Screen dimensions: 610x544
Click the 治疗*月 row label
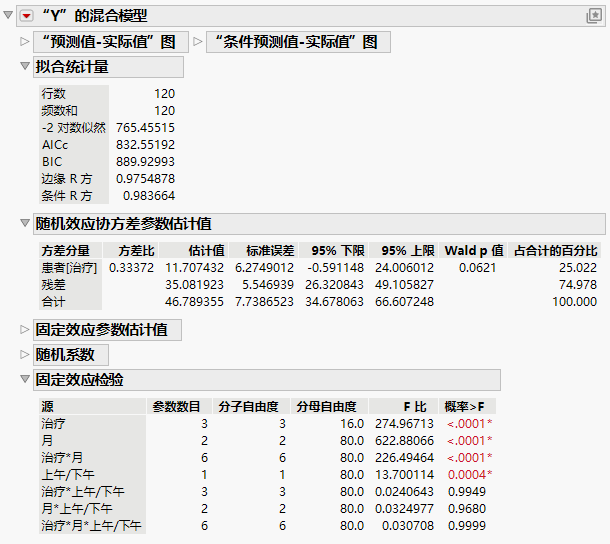coord(62,458)
